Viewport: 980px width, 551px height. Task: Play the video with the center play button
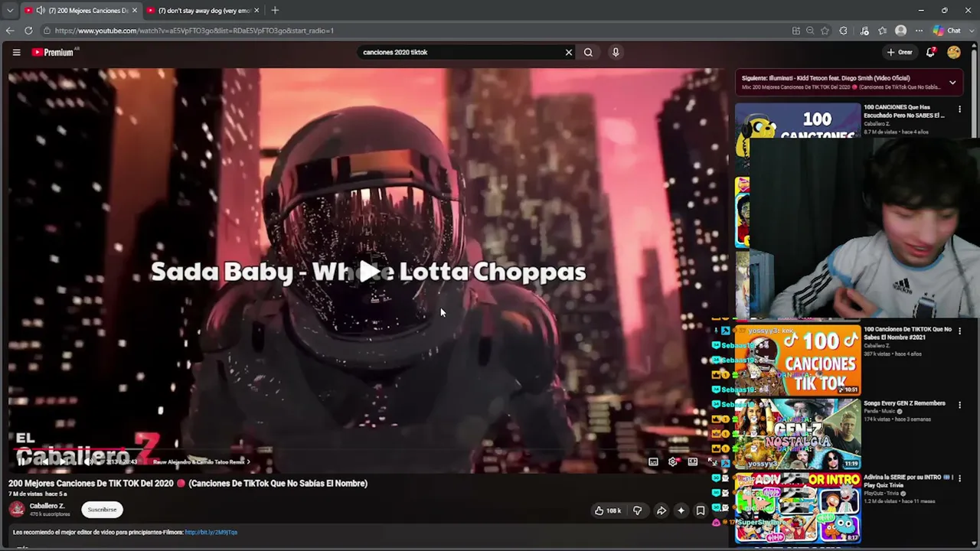(x=368, y=271)
